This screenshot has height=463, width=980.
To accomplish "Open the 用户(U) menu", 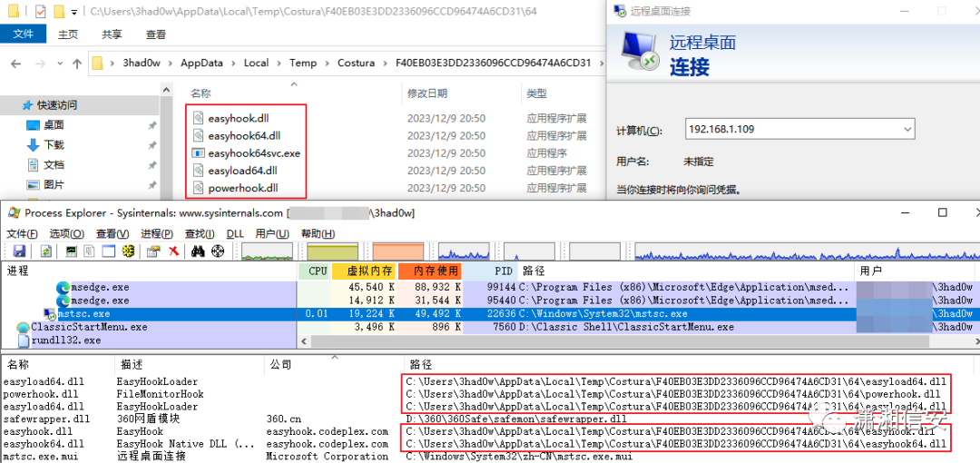I will tap(272, 233).
